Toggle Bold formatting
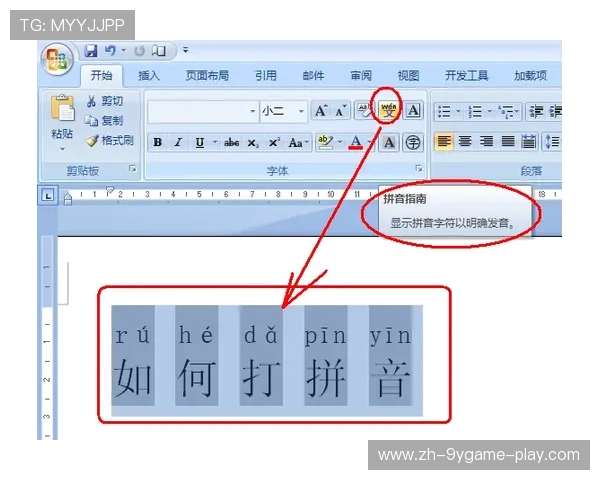Viewport: 600px width, 480px height. 157,142
